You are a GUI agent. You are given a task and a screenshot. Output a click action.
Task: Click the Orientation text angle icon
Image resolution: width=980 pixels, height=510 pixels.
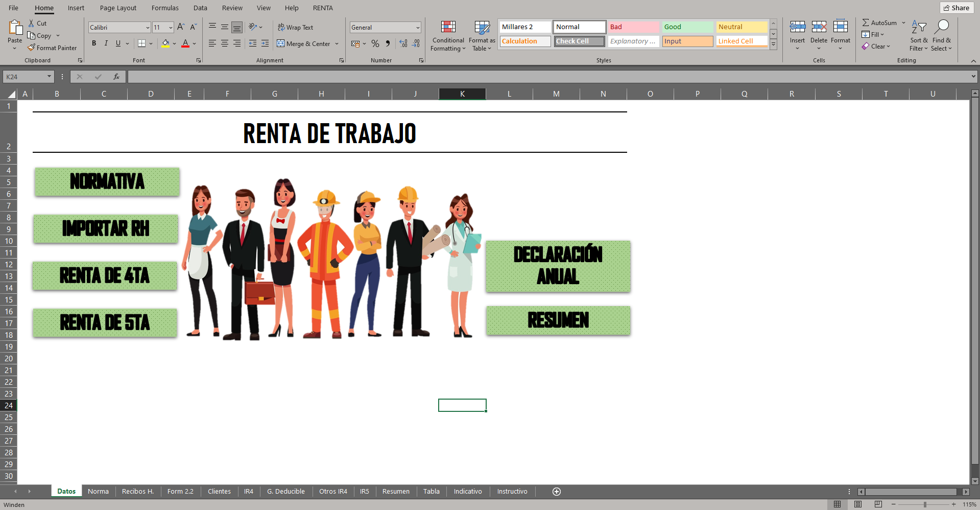coord(253,27)
